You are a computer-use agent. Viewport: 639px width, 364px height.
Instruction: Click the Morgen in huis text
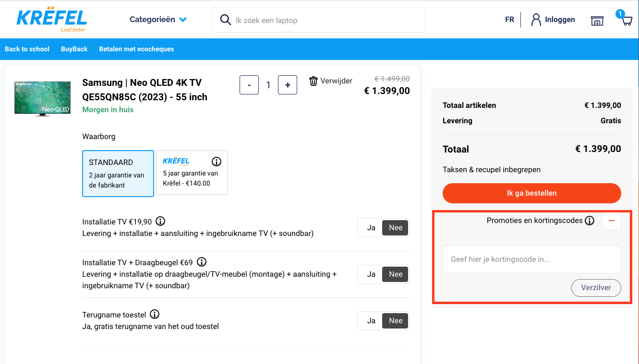coord(108,109)
